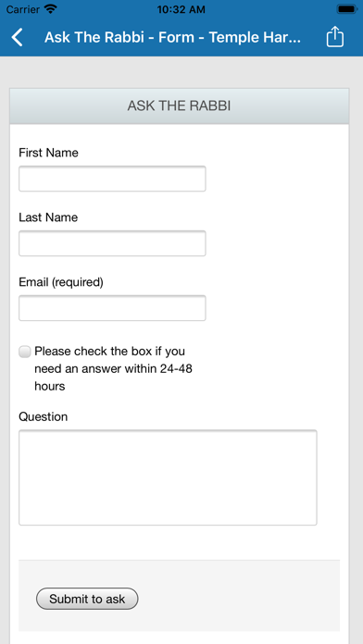The height and width of the screenshot is (644, 363).
Task: Tap the 10:32 AM clock
Action: point(181,8)
